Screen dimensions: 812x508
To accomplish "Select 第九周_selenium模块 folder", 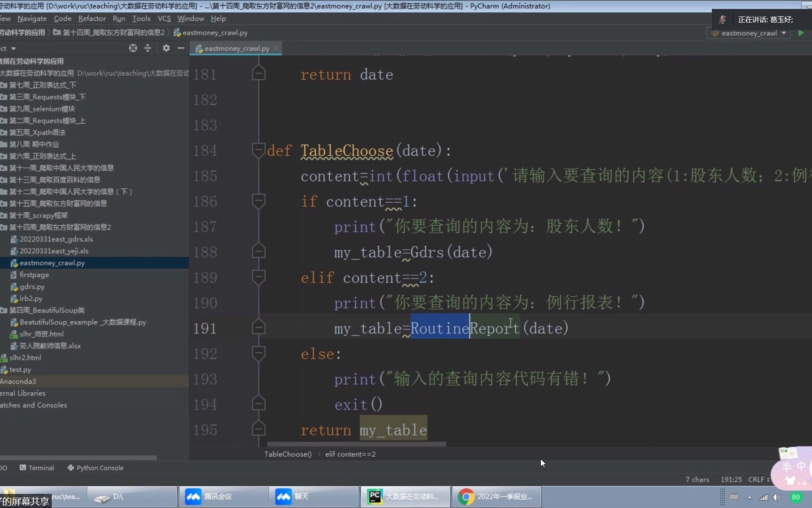I will click(42, 109).
